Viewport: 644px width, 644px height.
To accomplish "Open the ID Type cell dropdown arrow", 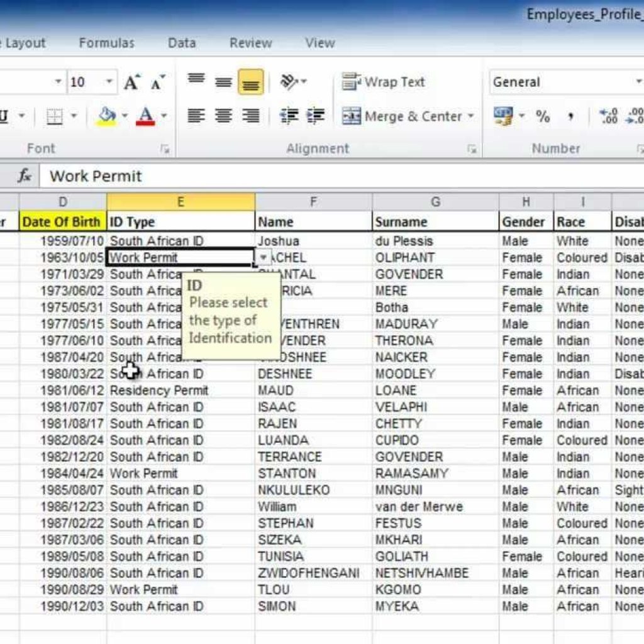I will click(x=263, y=257).
